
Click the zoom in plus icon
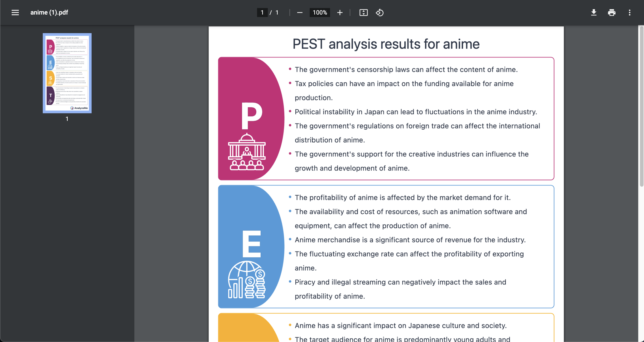click(x=340, y=13)
